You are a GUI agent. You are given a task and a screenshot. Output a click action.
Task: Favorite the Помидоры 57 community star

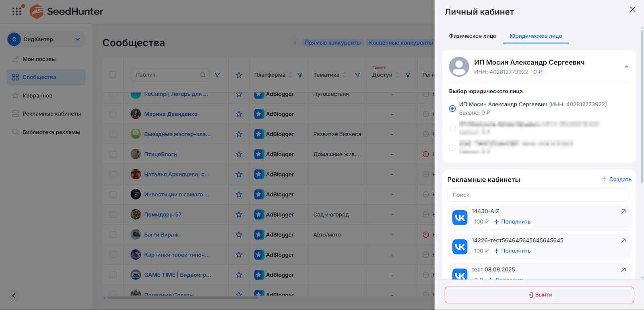(239, 215)
